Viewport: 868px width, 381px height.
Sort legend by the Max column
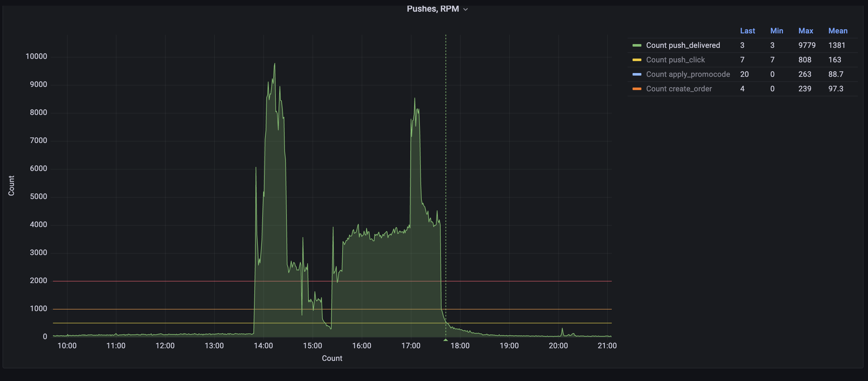click(806, 31)
